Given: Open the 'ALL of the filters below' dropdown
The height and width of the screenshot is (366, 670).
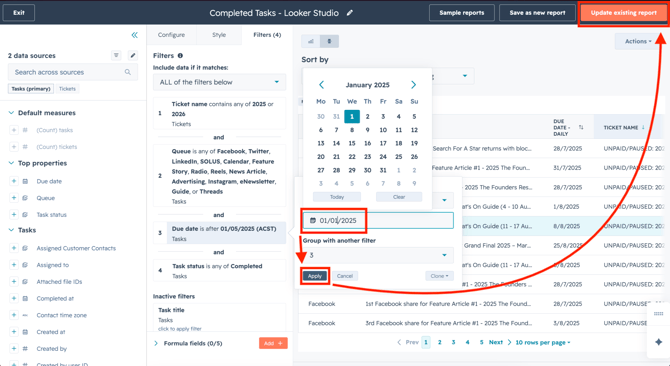Looking at the screenshot, I should tap(219, 82).
